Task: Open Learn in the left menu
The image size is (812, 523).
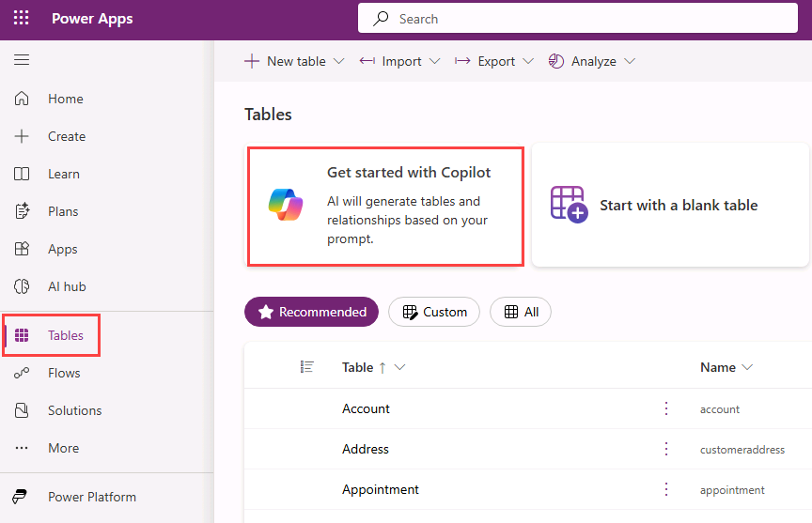Action: 64,174
